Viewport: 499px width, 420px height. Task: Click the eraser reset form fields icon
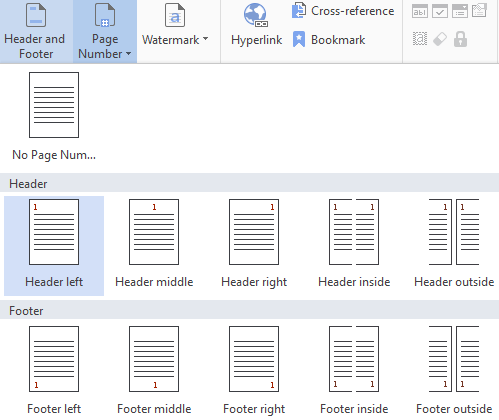[440, 39]
